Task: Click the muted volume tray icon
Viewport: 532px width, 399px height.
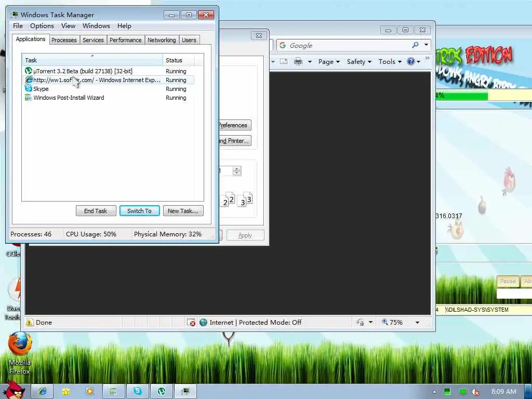Action: 475,392
